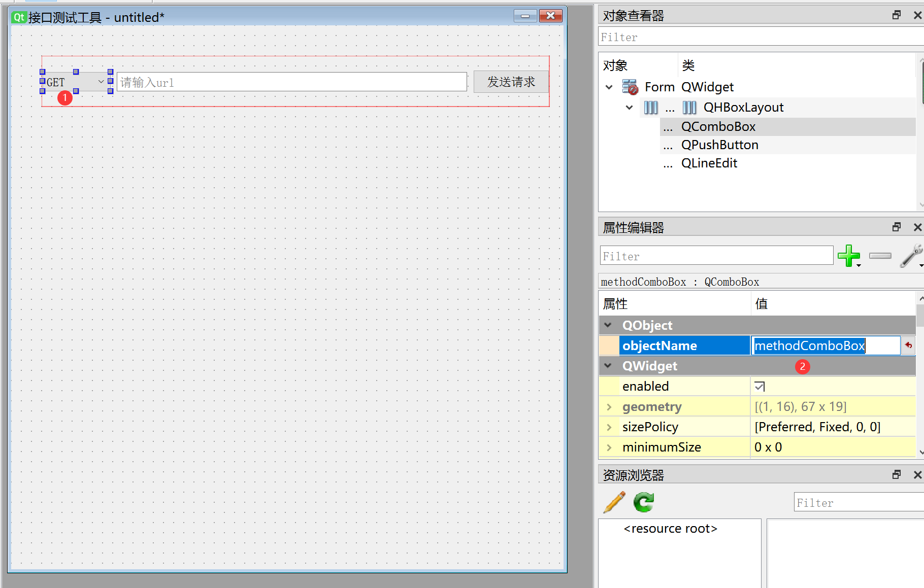Viewport: 924px width, 588px height.
Task: Click the Object Inspector Filter field
Action: click(761, 37)
